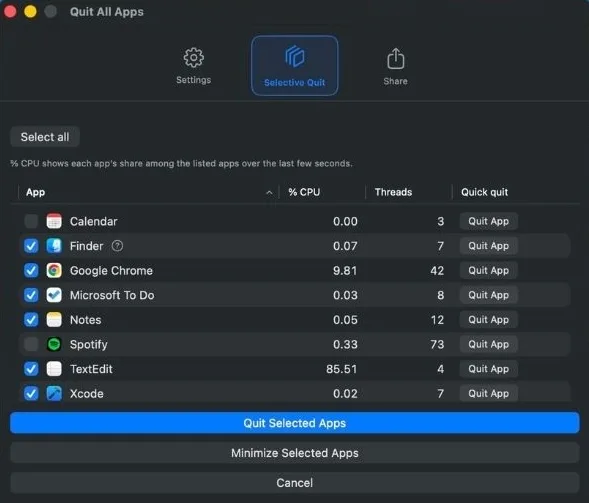This screenshot has width=589, height=503.
Task: Click the Finder help question mark icon
Action: point(117,246)
